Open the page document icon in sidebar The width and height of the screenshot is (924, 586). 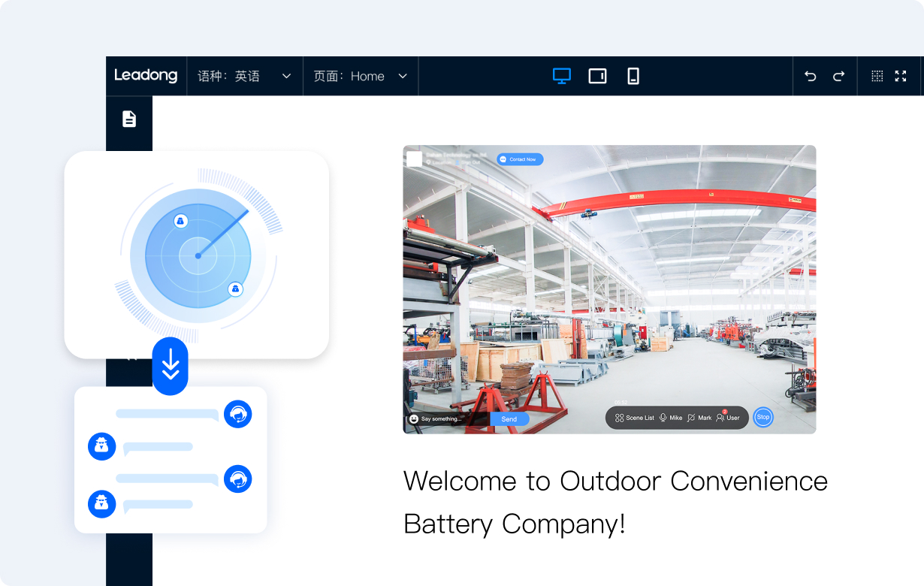129,119
